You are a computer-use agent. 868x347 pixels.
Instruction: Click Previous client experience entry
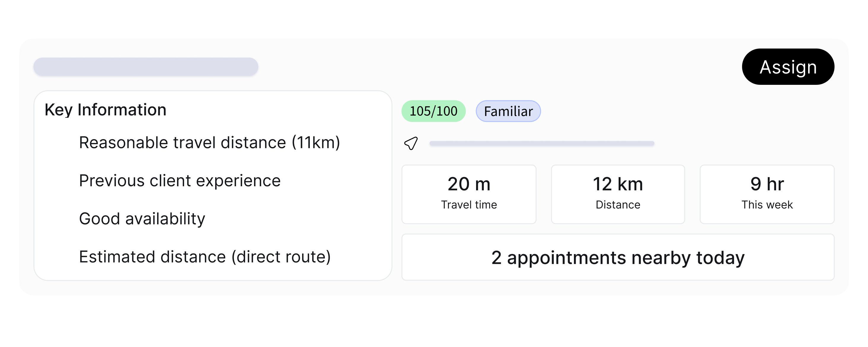(180, 180)
